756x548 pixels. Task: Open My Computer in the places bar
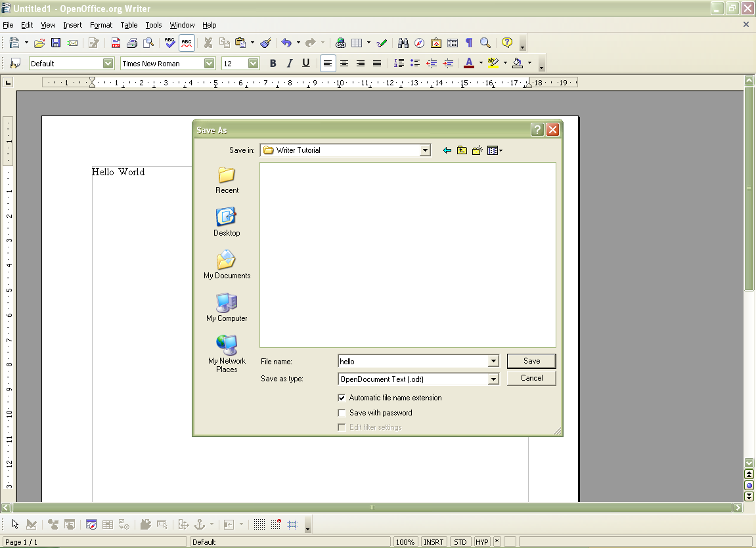[x=227, y=308]
